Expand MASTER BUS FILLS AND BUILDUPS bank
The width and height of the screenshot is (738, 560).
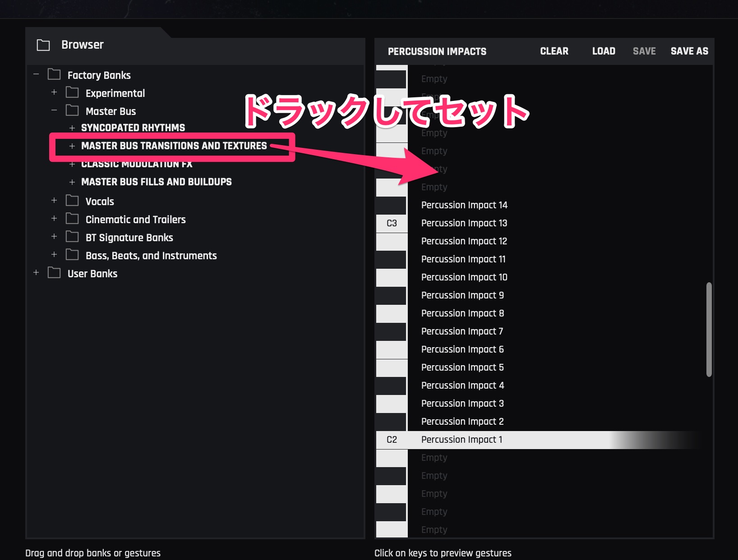[x=72, y=182]
